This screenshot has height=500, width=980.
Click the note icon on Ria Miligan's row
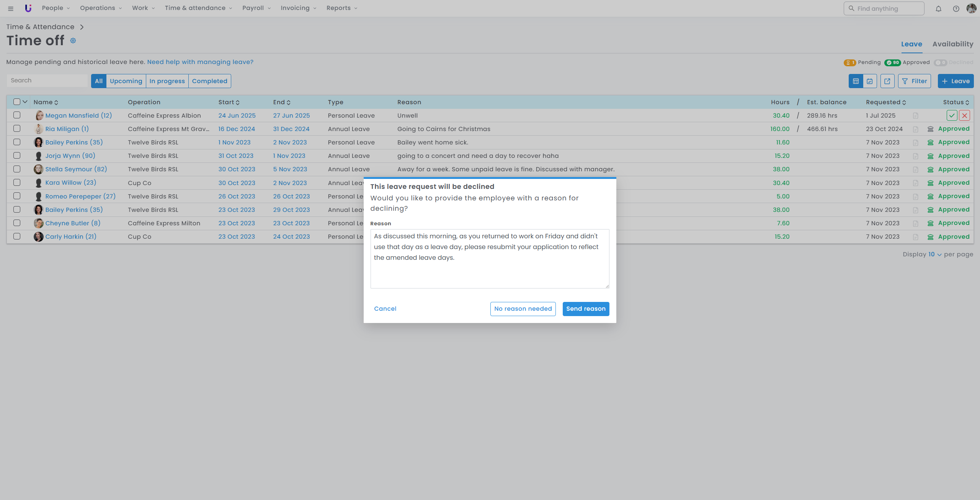click(915, 130)
